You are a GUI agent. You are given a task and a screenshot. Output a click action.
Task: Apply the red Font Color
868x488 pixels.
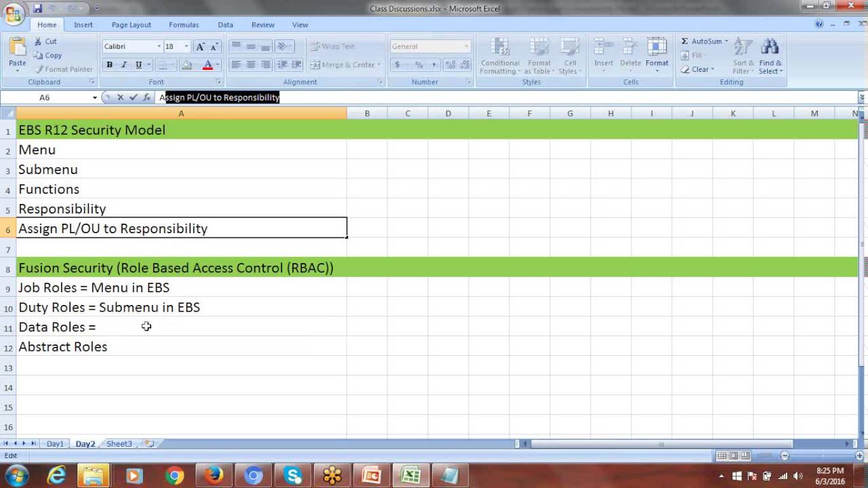[x=208, y=65]
